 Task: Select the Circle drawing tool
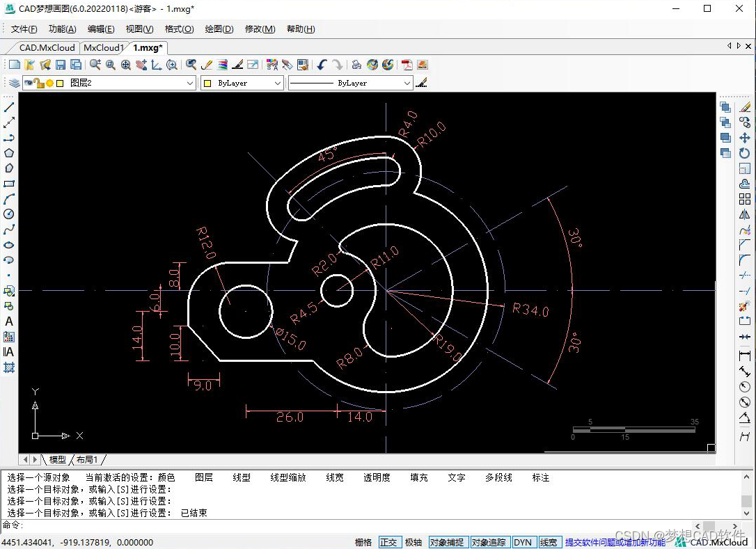click(8, 214)
